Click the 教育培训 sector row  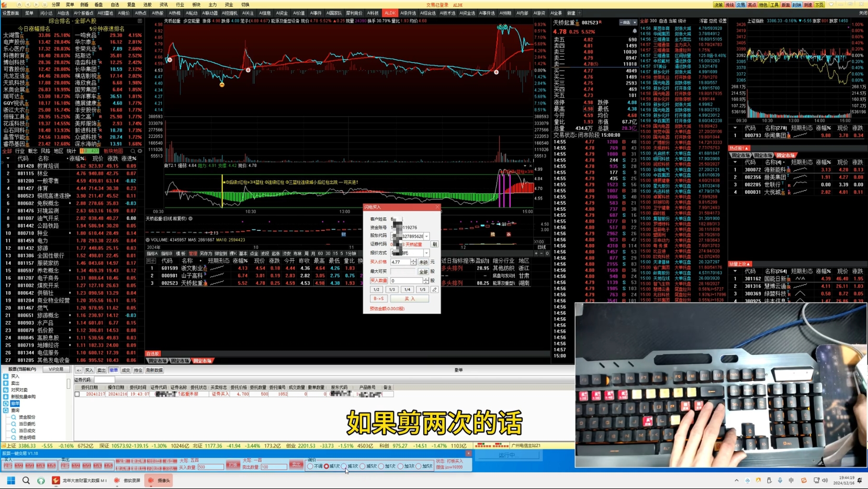[x=72, y=166]
